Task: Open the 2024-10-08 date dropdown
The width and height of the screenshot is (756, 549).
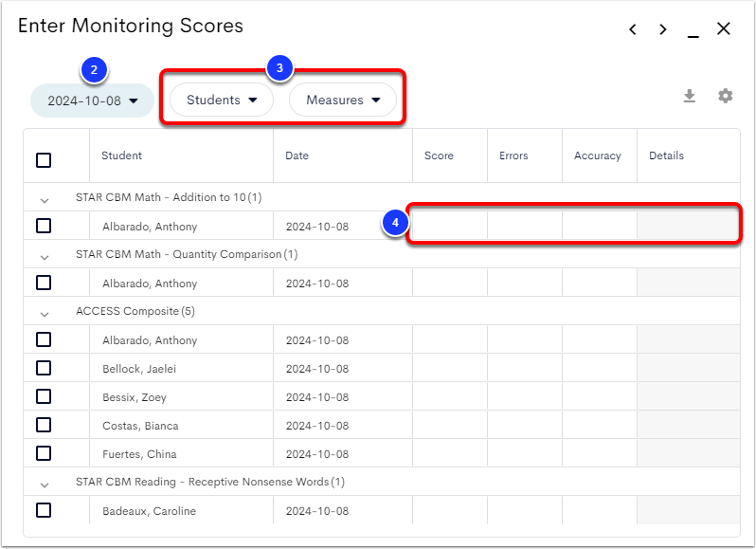Action: tap(92, 101)
